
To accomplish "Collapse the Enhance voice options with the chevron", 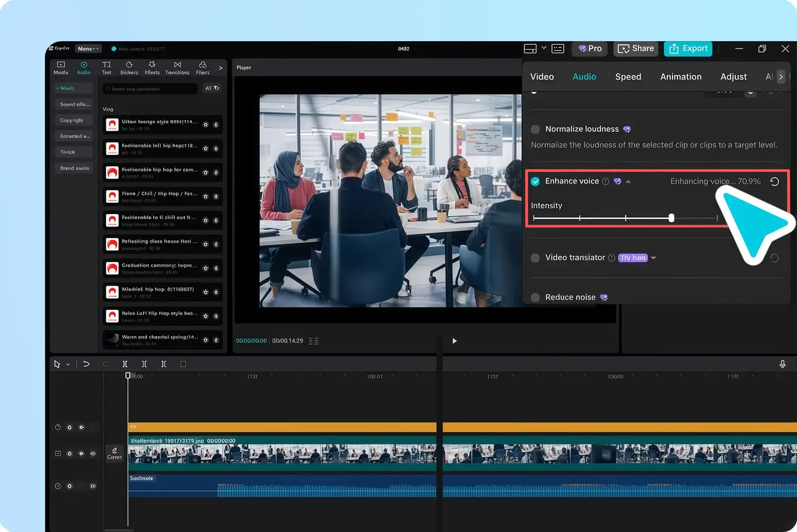I will tap(628, 181).
